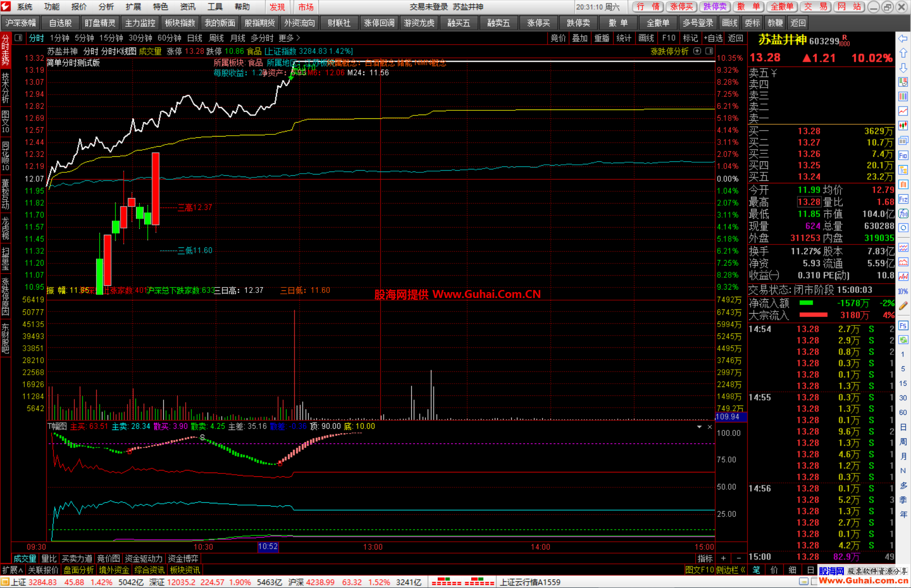Open the 指标 indicator selector
911x588 pixels.
coord(705,558)
